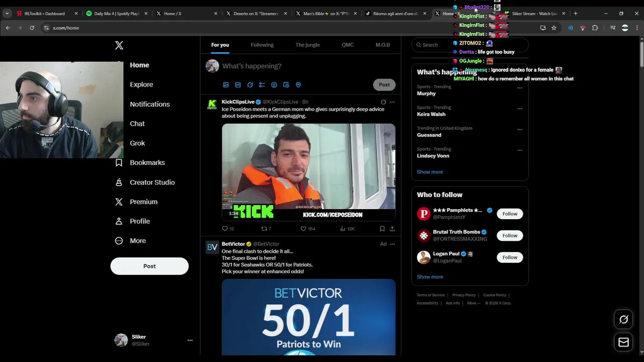
Task: Open Grok in the left navigation
Action: click(x=137, y=143)
